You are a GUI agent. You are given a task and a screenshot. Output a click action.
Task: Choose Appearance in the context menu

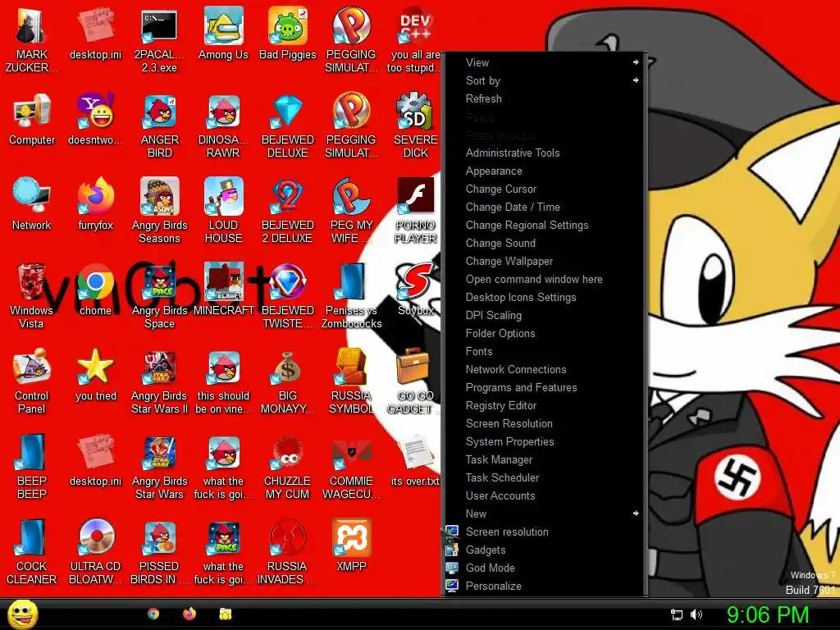coord(544,171)
